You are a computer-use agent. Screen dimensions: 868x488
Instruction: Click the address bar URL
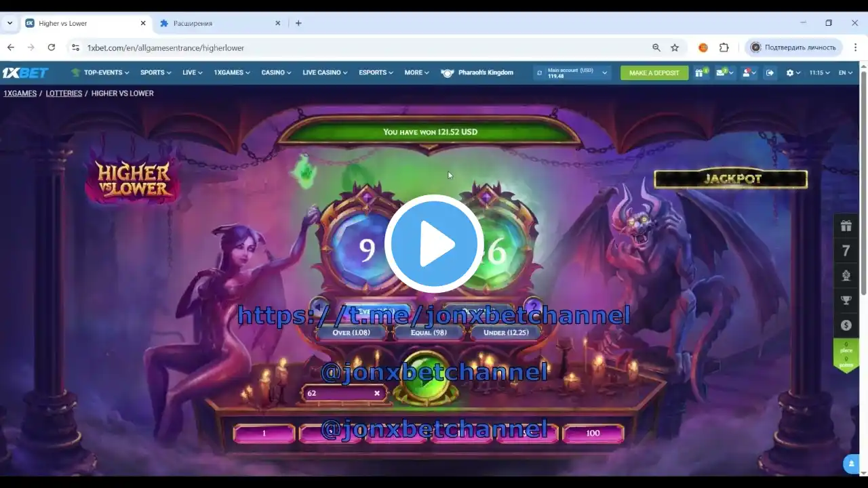click(x=165, y=47)
